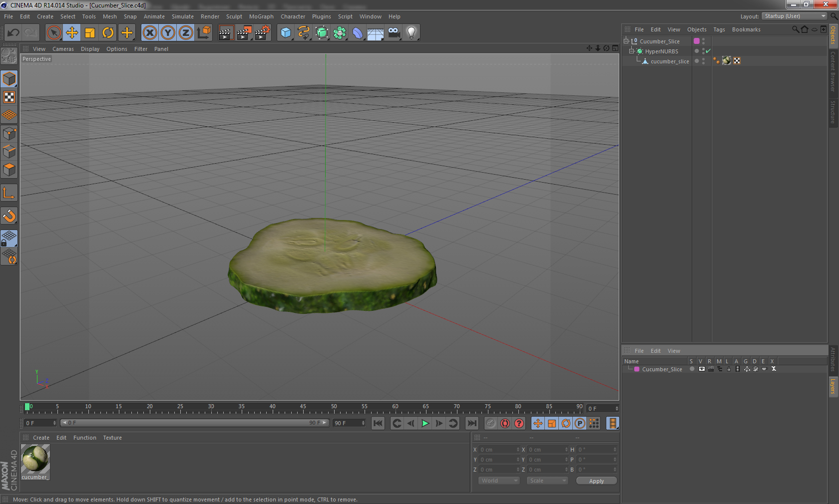Open the Structure side tab
839x504 pixels.
833,112
